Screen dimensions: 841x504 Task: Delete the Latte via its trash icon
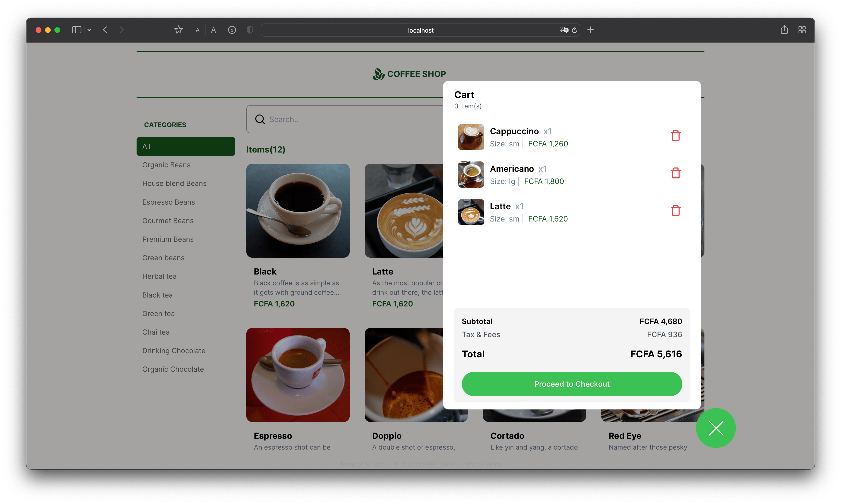tap(676, 210)
